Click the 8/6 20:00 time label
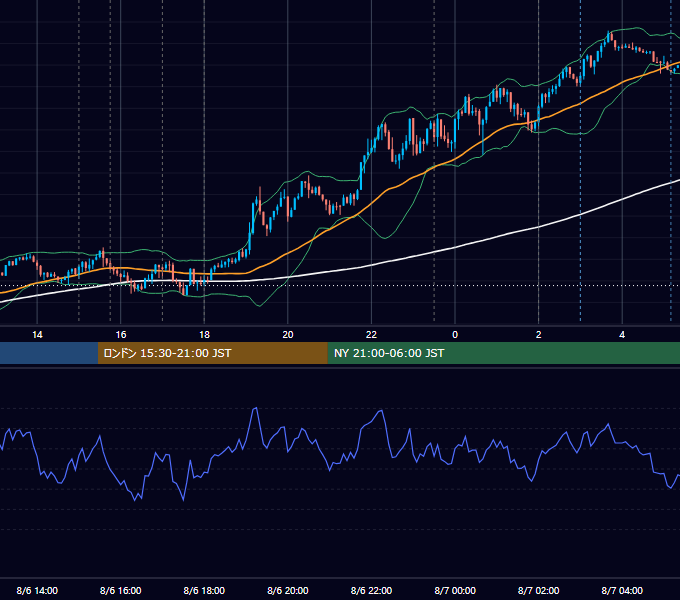This screenshot has height=600, width=680. [288, 590]
